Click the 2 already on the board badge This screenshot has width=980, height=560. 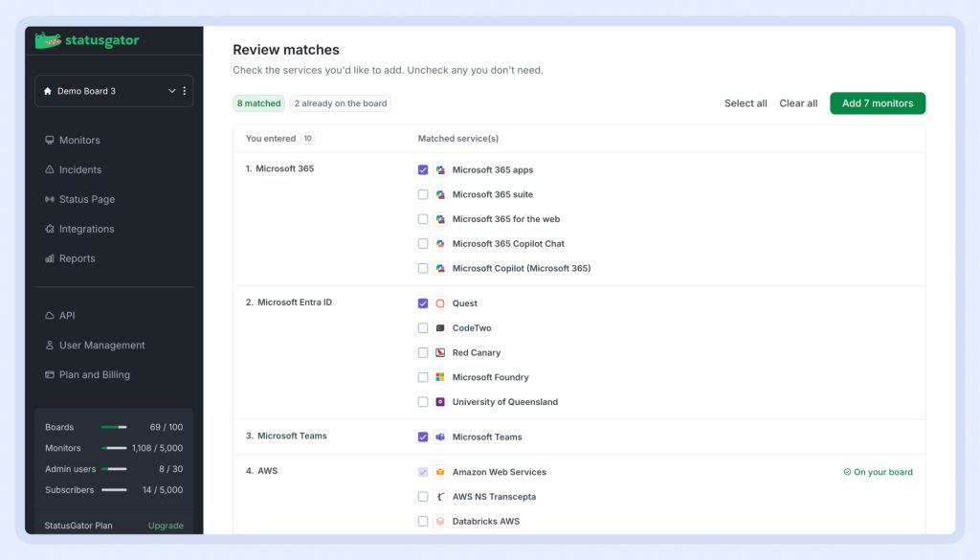coord(341,103)
